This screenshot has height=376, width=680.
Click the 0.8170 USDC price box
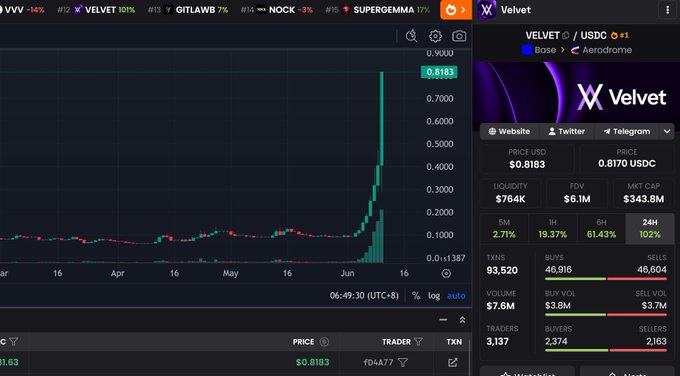pyautogui.click(x=627, y=159)
